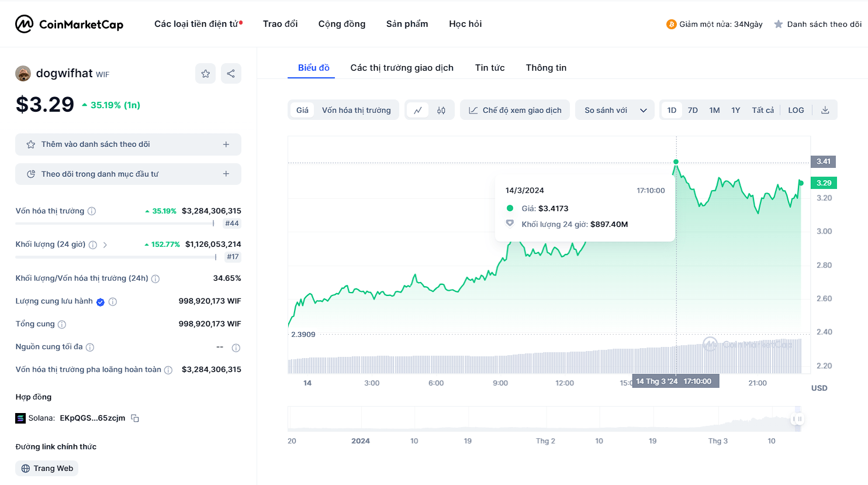
Task: Click market cap value $3,284,306,315 first row
Action: [x=212, y=211]
